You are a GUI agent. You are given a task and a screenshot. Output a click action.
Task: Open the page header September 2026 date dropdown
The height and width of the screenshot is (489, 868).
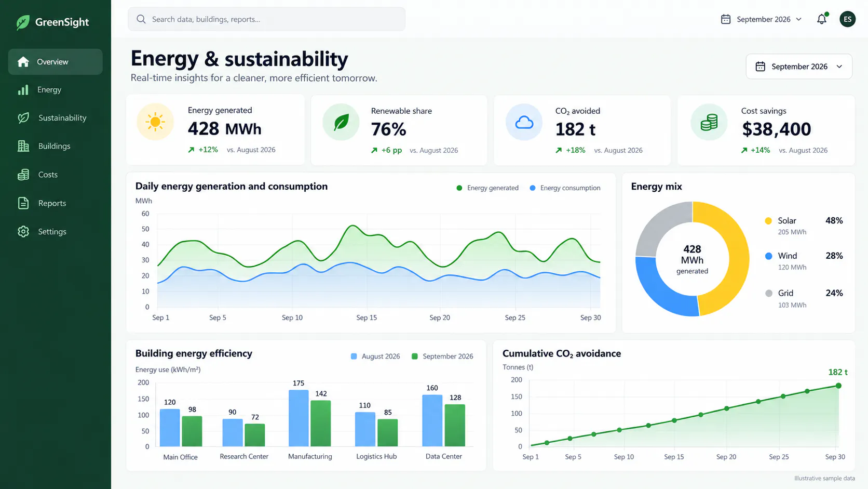(x=799, y=67)
